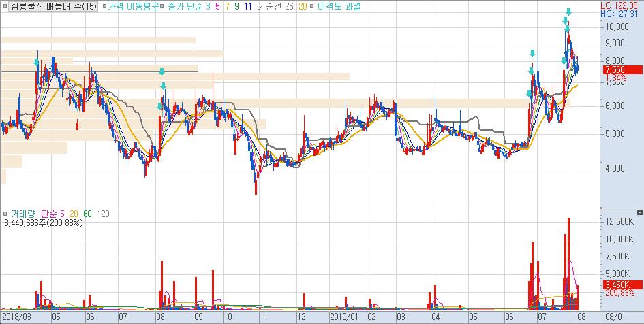Click the green 9-period moving average value
The width and height of the screenshot is (644, 324).
pos(236,7)
